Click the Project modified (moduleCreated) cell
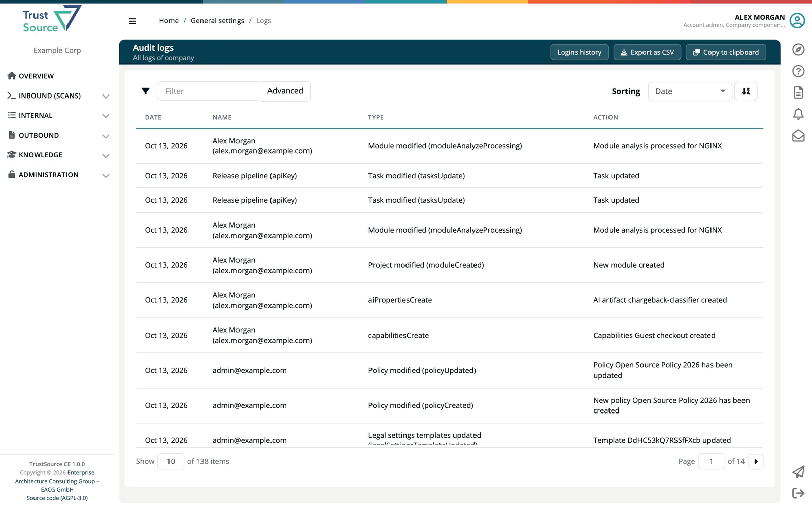This screenshot has height=508, width=812. coord(426,265)
